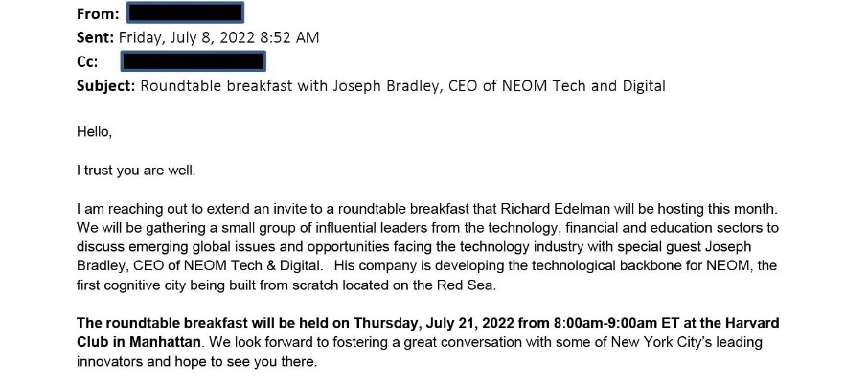The image size is (868, 388).
Task: Select the "Sent:" header label
Action: (x=95, y=37)
